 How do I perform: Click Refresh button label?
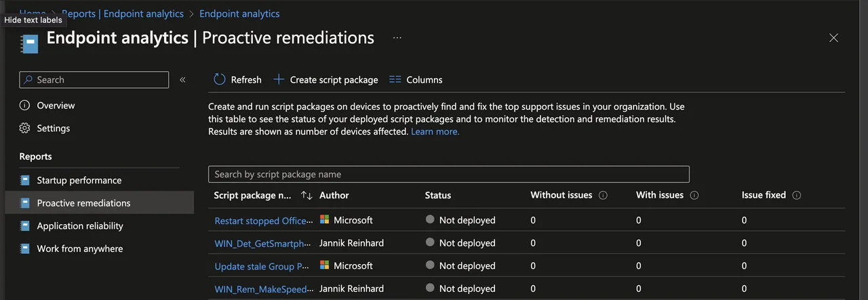[246, 80]
